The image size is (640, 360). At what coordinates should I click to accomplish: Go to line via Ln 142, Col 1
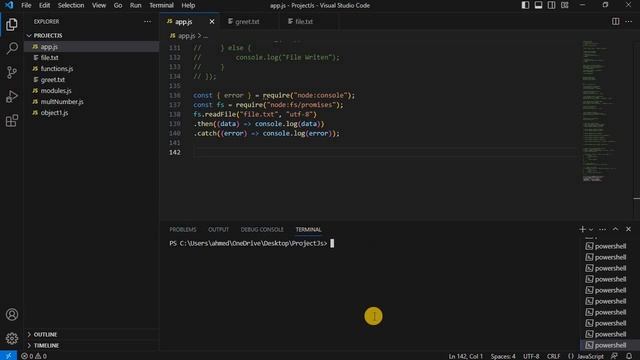(x=466, y=356)
